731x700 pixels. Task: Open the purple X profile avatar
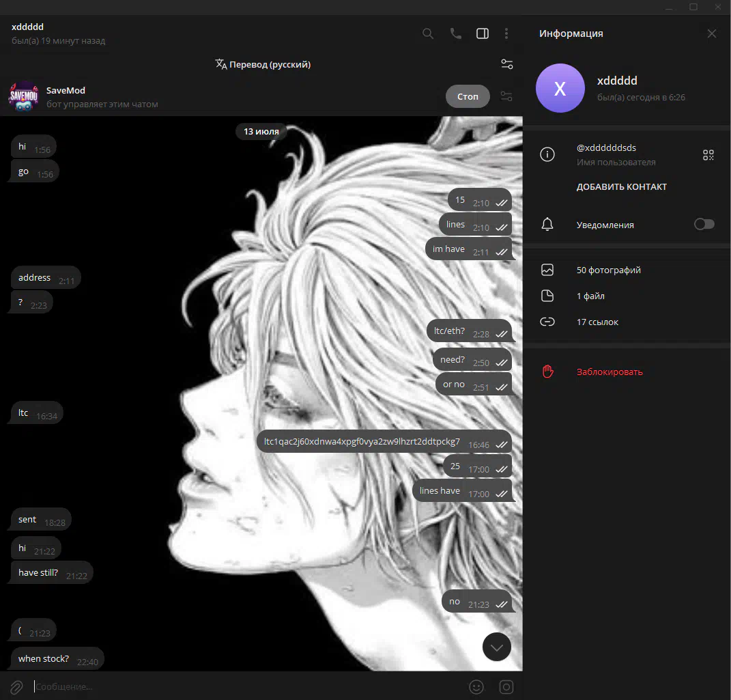560,88
